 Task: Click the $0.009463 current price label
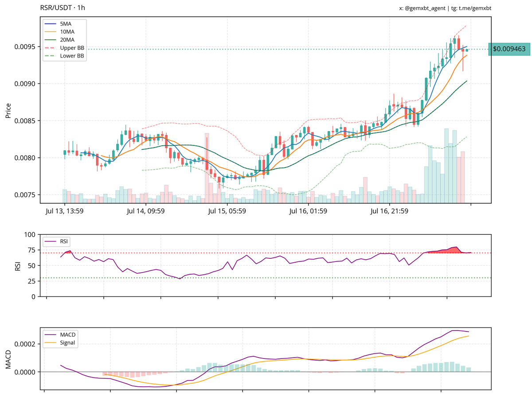click(x=509, y=49)
